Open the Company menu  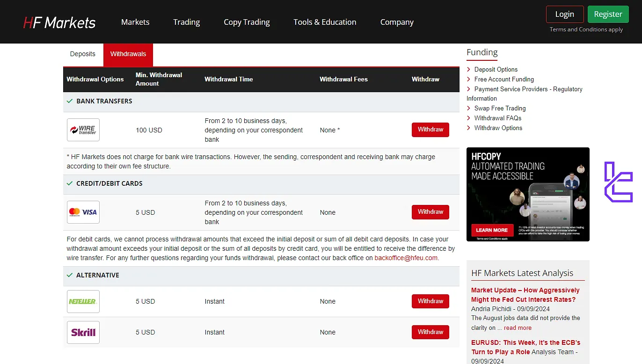(x=397, y=22)
